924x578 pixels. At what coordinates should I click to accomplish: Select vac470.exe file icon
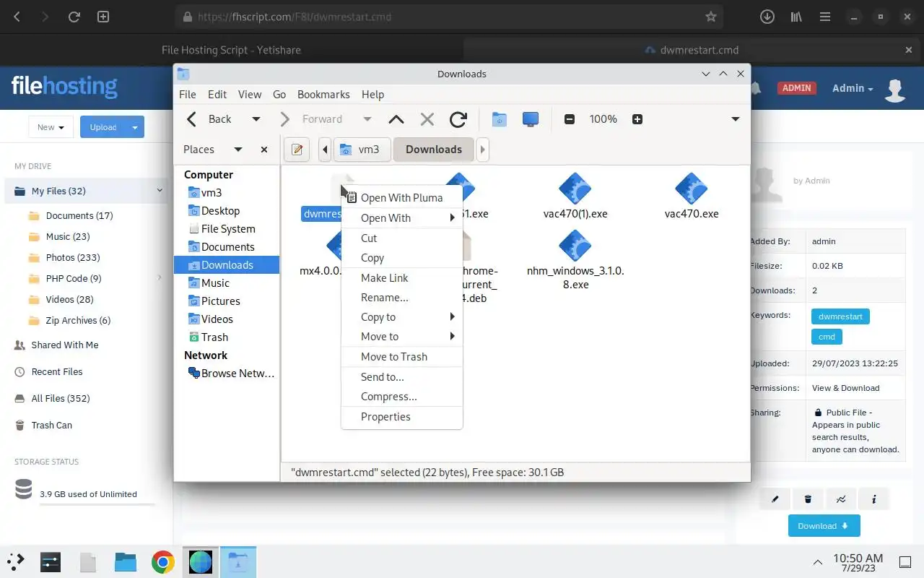[692, 189]
